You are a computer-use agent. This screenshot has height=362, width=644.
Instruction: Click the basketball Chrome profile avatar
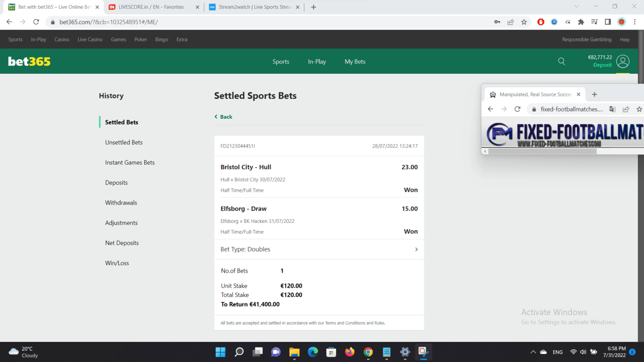point(621,22)
